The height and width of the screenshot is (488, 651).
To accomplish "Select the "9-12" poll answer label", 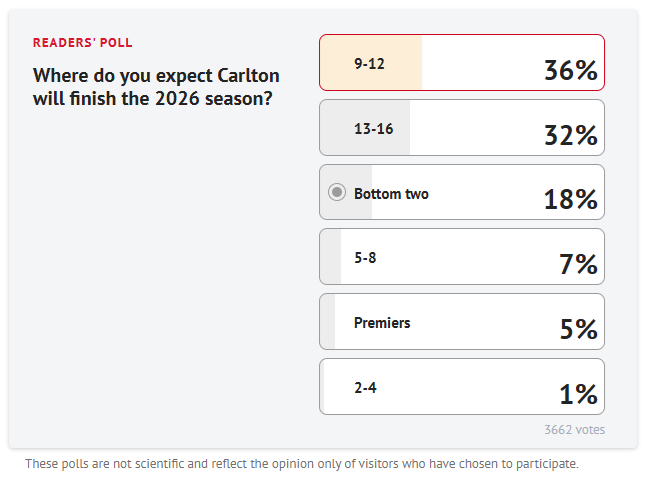I will [x=369, y=63].
